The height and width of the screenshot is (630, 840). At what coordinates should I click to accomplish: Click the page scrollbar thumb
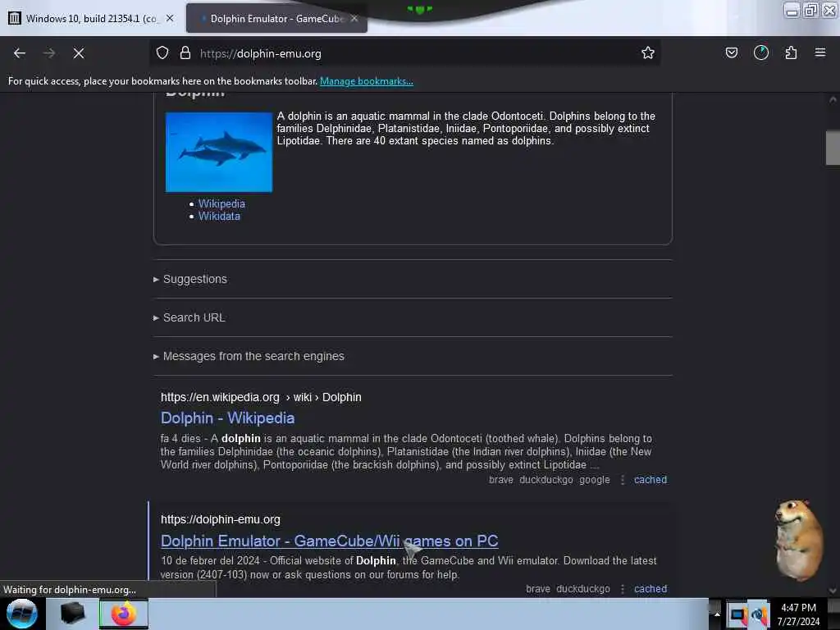point(833,148)
